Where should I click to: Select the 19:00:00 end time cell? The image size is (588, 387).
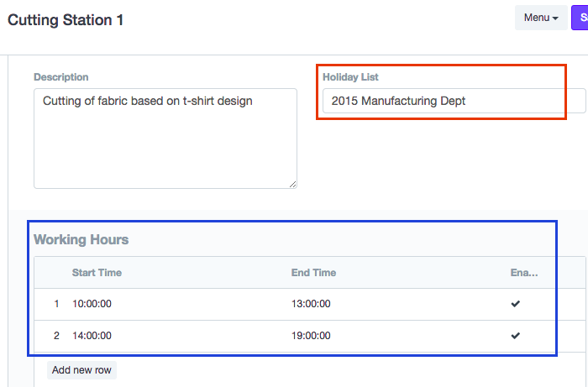[311, 336]
